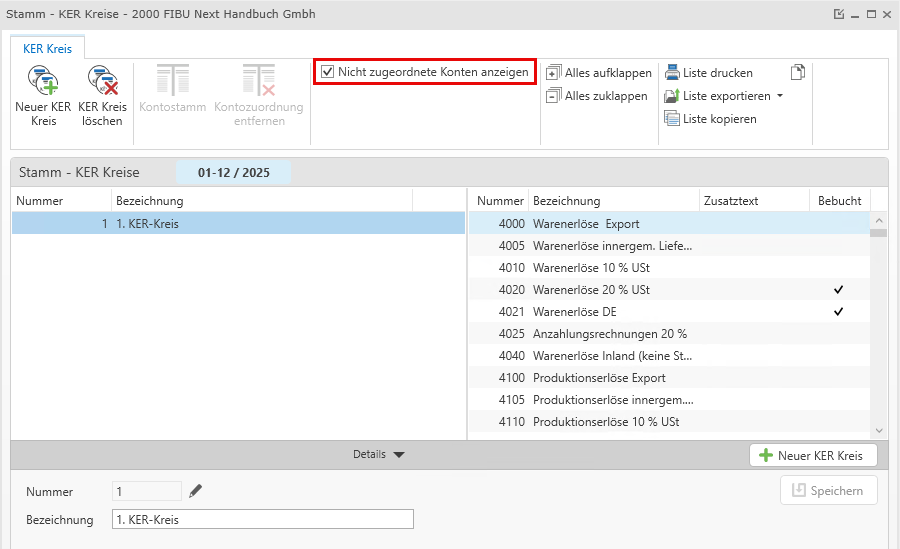Viewport: 900px width, 549px height.
Task: Open the Liste exportieren dropdown arrow
Action: [779, 96]
